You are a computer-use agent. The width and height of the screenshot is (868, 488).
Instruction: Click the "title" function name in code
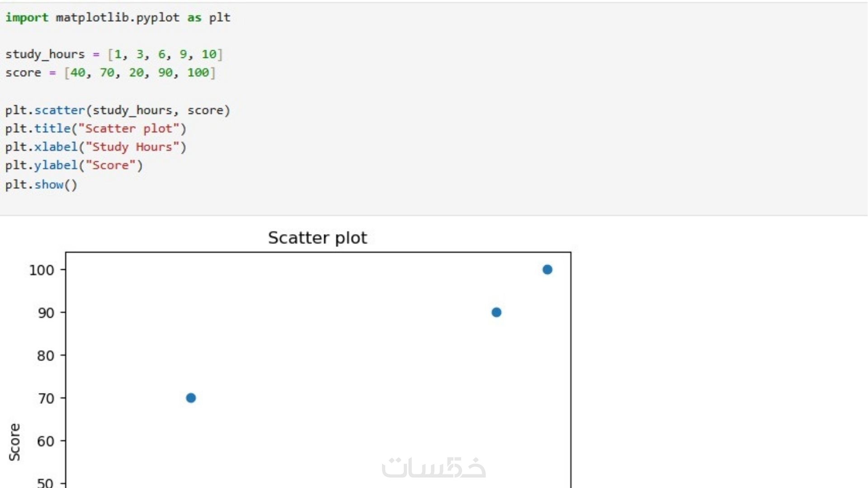pyautogui.click(x=52, y=129)
